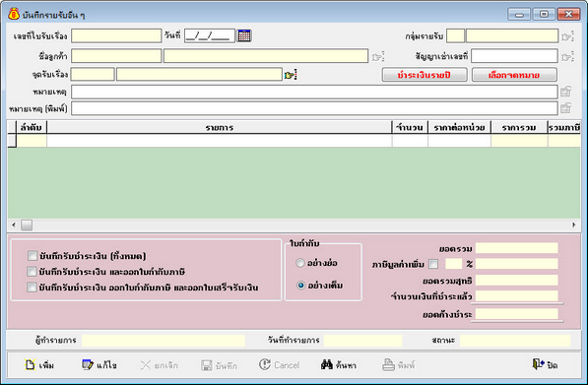This screenshot has width=588, height=385.
Task: Close the window with the red X button
Action: (569, 14)
